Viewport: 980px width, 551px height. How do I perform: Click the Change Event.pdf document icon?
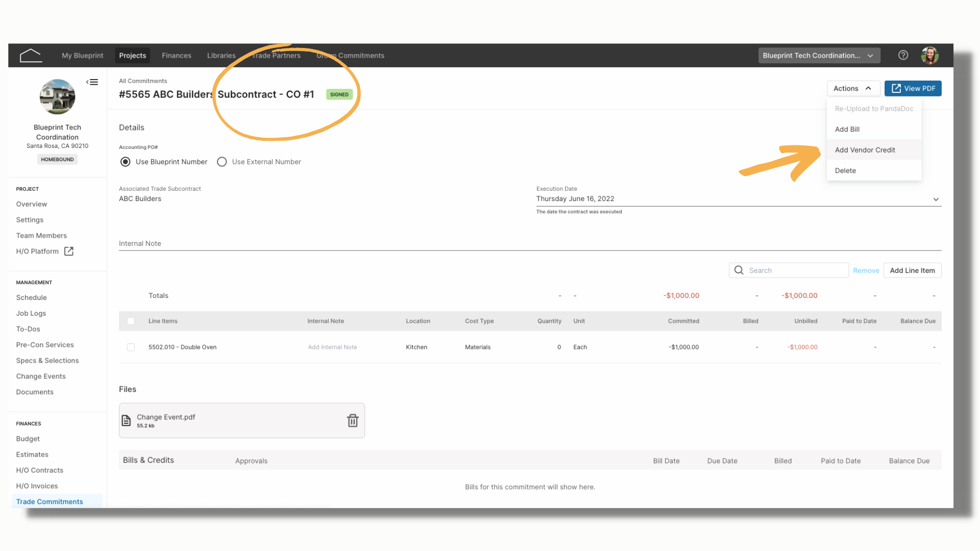pos(126,420)
